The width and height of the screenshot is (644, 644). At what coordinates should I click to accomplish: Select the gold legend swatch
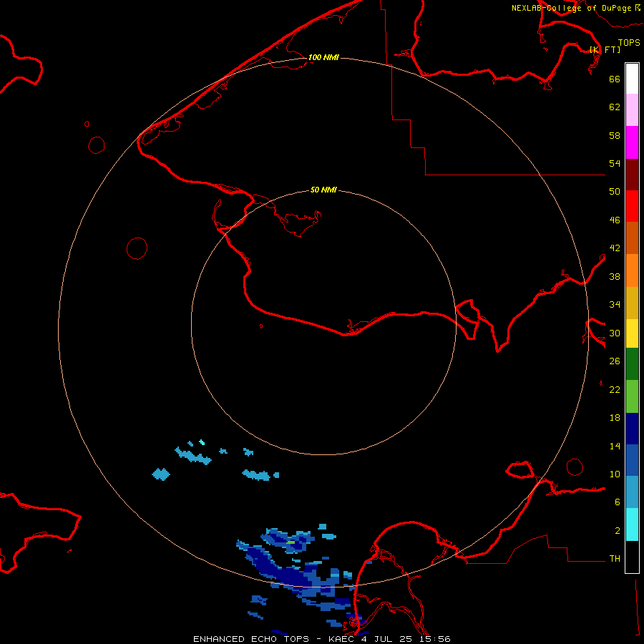pos(632,303)
